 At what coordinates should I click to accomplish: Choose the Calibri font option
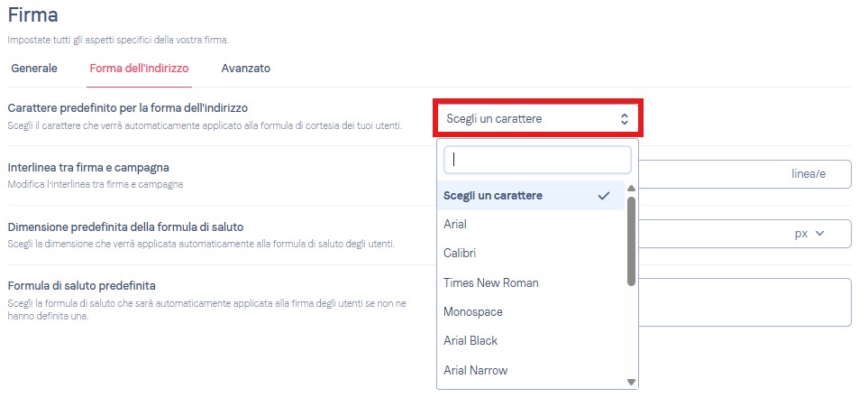pyautogui.click(x=531, y=254)
